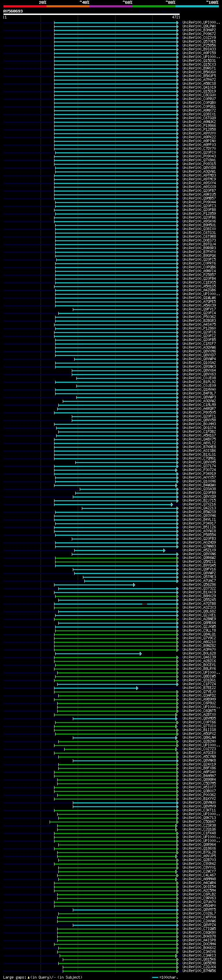This screenshot has height=980, width=222.
Task: Select label UniRef100_Q4BX75
Action: click(x=199, y=439)
